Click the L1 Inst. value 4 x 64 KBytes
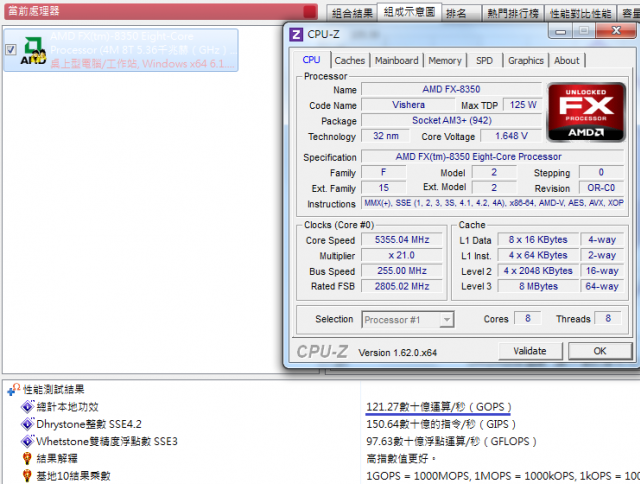Screen dimensions: 640x484 538,255
